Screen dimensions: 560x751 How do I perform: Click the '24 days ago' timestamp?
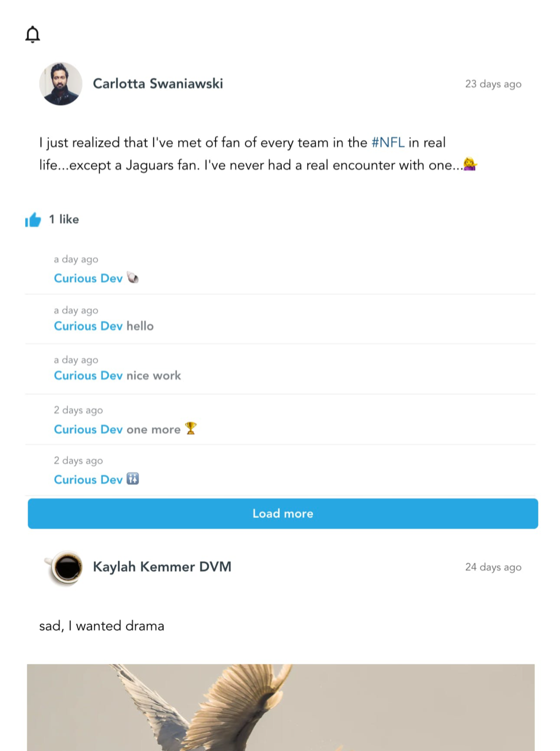coord(493,567)
